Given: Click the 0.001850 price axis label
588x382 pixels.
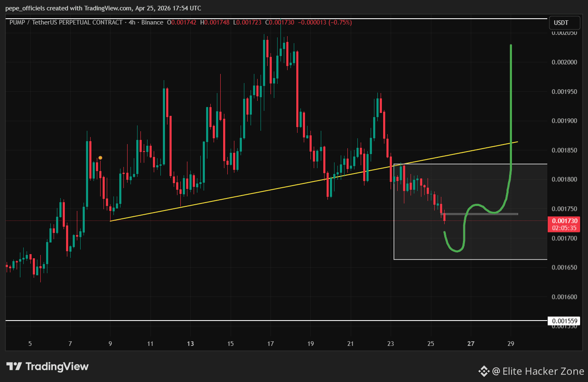Looking at the screenshot, I should [564, 150].
